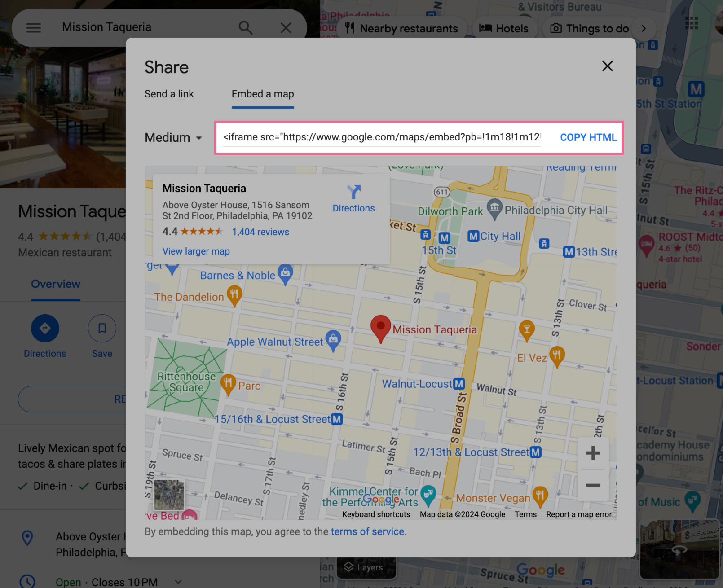Click inside the iframe embed code field

tap(382, 137)
